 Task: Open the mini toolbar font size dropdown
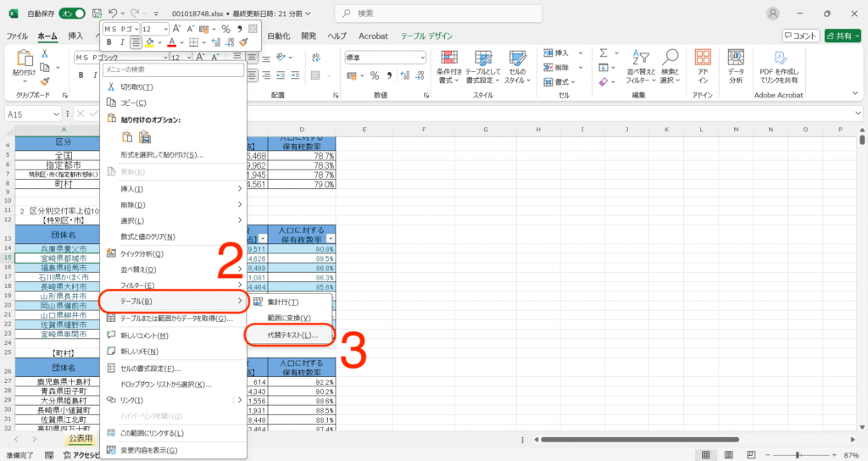(165, 29)
